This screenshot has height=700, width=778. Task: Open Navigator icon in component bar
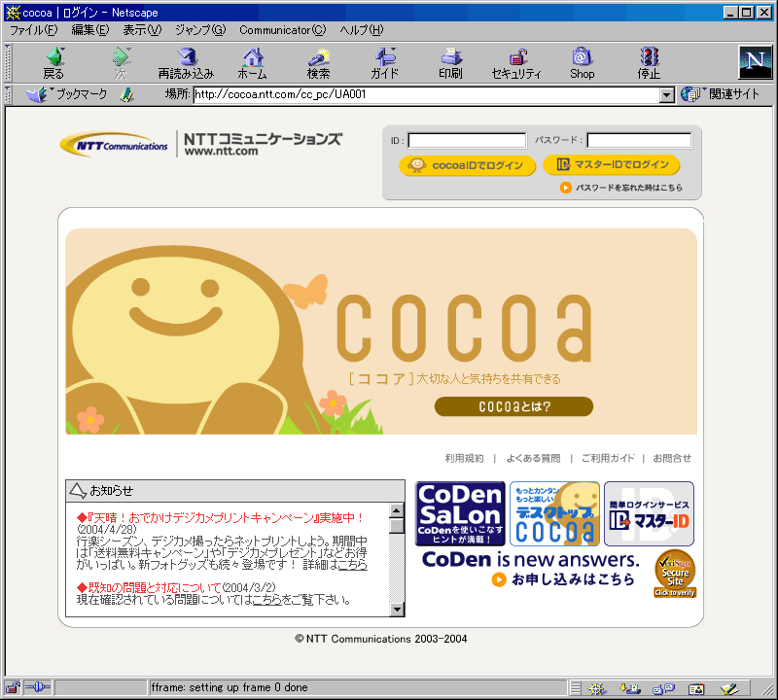pos(597,688)
